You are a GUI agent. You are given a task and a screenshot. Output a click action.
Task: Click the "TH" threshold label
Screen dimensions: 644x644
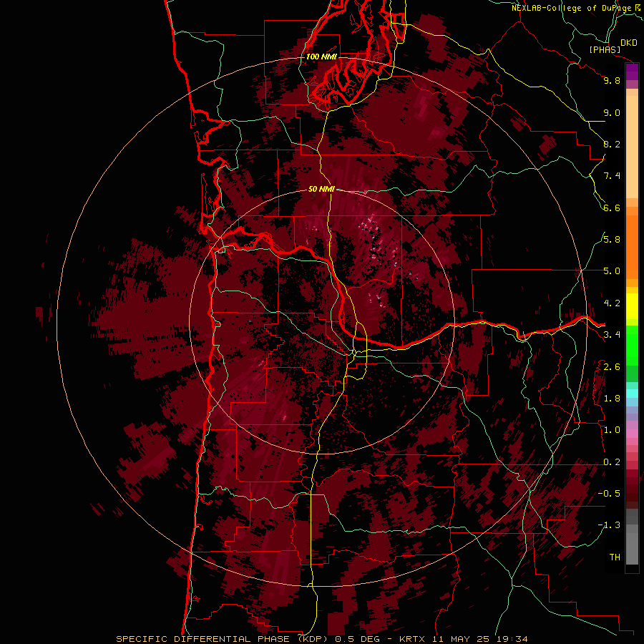615,557
